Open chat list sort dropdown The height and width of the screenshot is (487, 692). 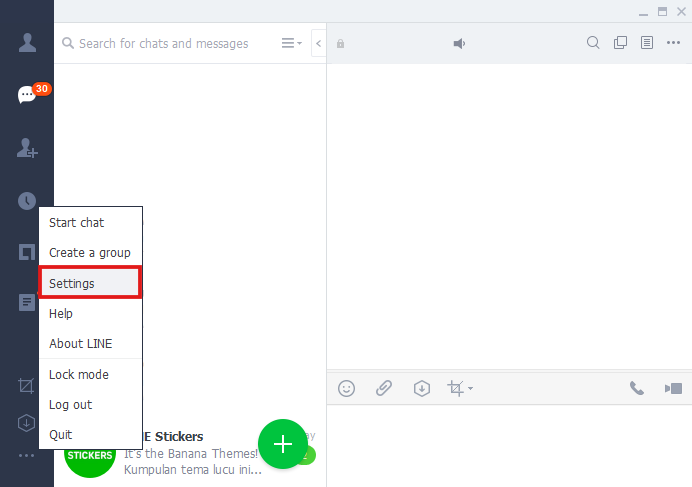[x=292, y=43]
